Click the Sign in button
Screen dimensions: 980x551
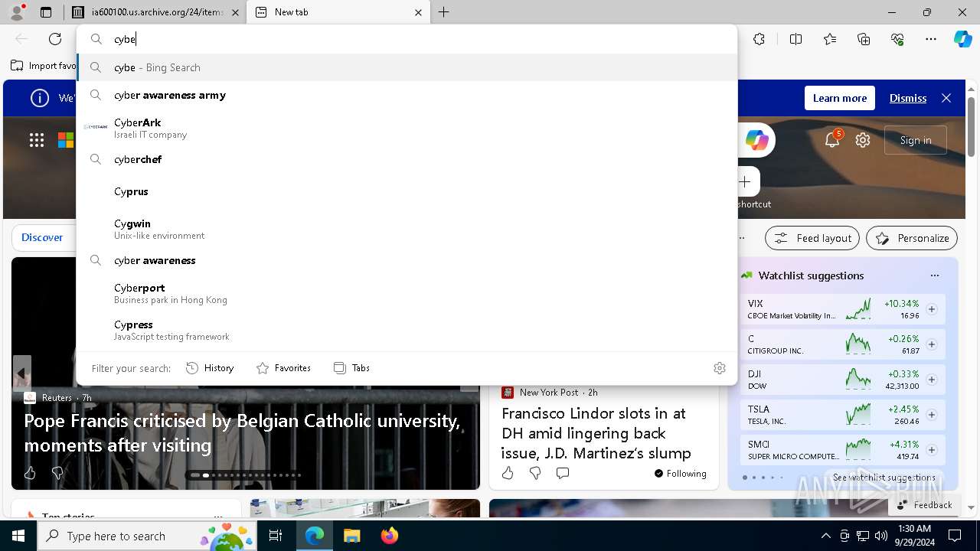point(916,140)
